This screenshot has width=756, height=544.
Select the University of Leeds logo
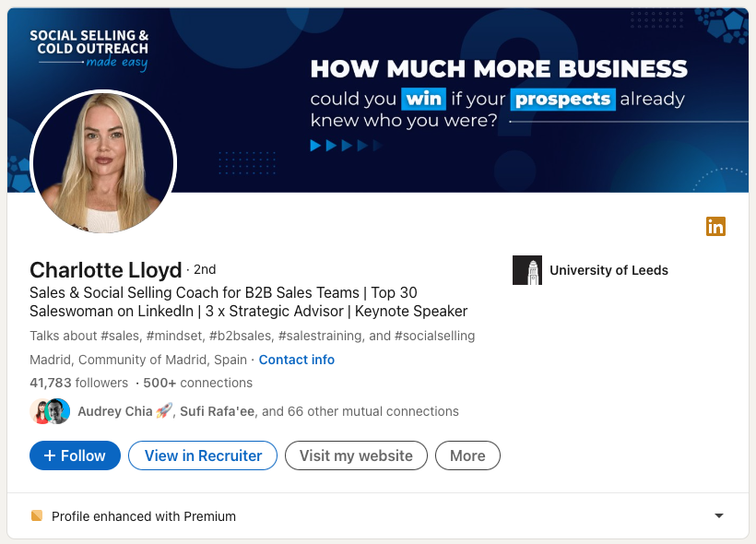526,270
